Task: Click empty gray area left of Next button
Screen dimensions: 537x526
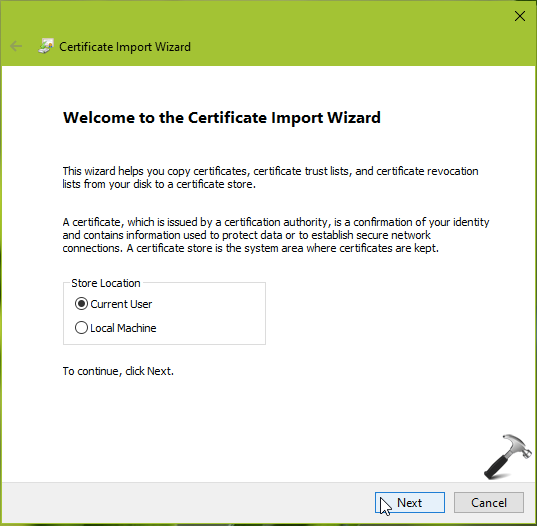Action: pos(188,502)
